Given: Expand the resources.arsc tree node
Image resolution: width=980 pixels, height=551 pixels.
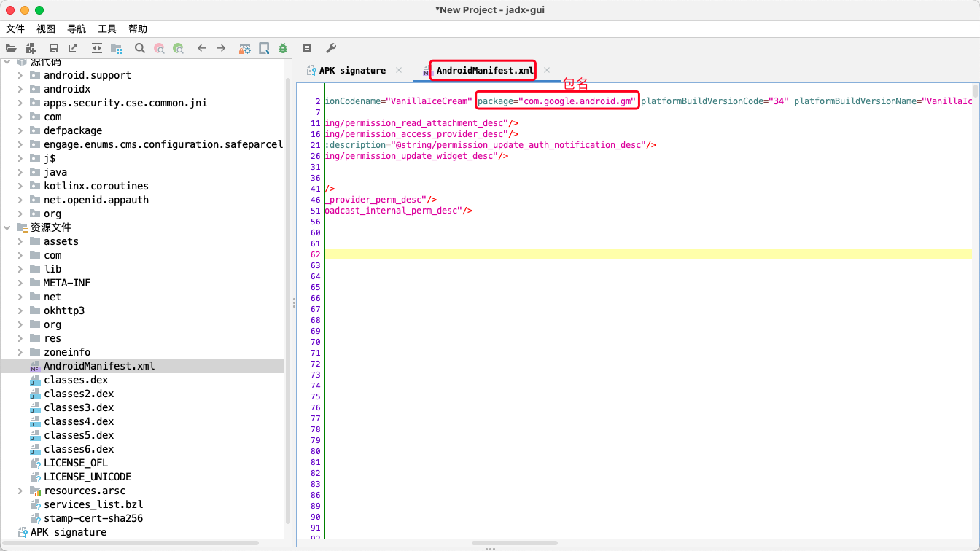Looking at the screenshot, I should tap(20, 491).
